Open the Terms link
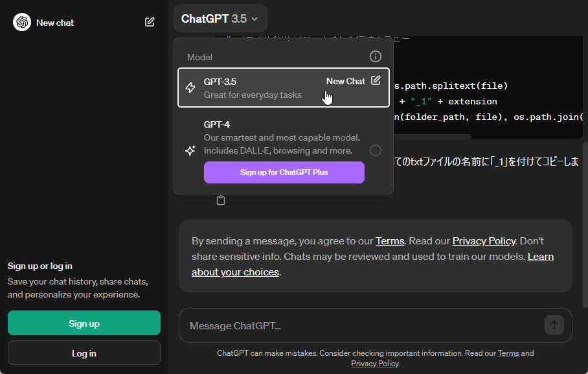 (x=390, y=240)
